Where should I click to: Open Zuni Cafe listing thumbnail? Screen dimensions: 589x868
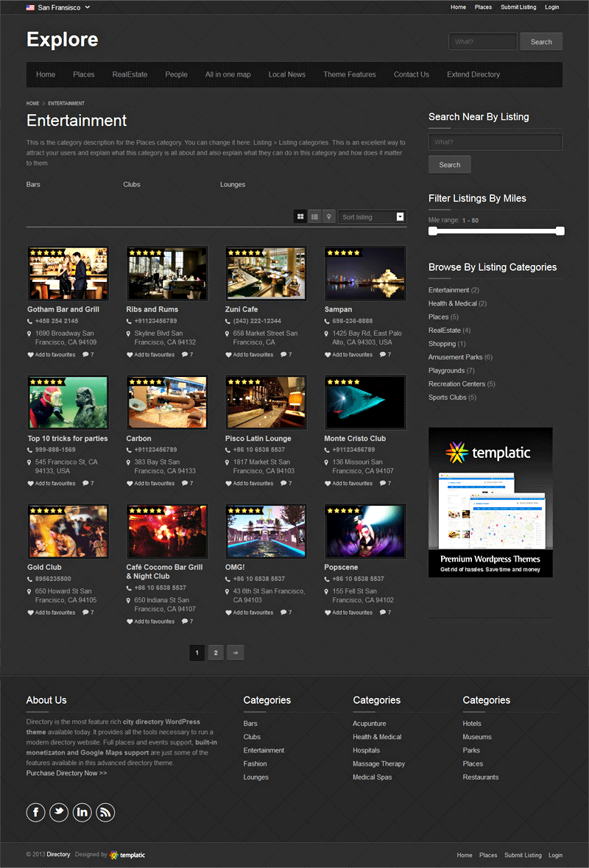point(266,273)
